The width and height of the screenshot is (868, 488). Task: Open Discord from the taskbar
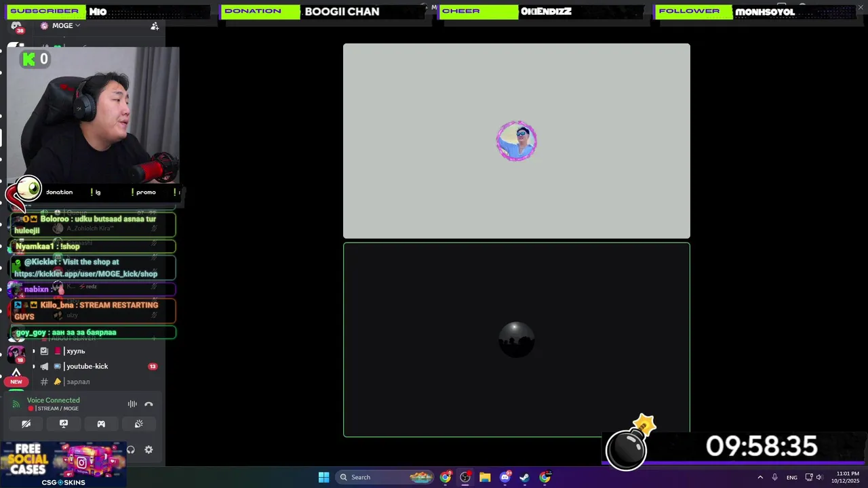pyautogui.click(x=505, y=477)
